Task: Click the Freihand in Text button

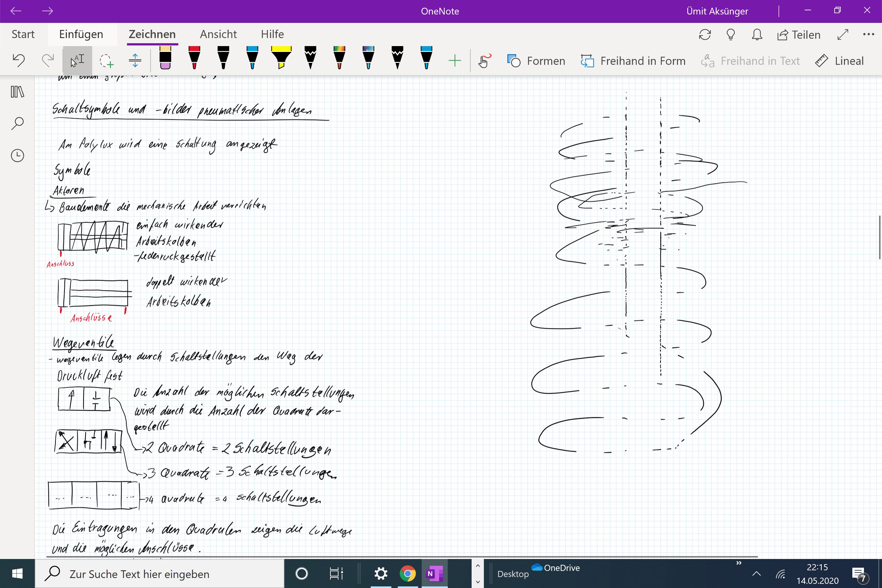Action: pyautogui.click(x=750, y=61)
